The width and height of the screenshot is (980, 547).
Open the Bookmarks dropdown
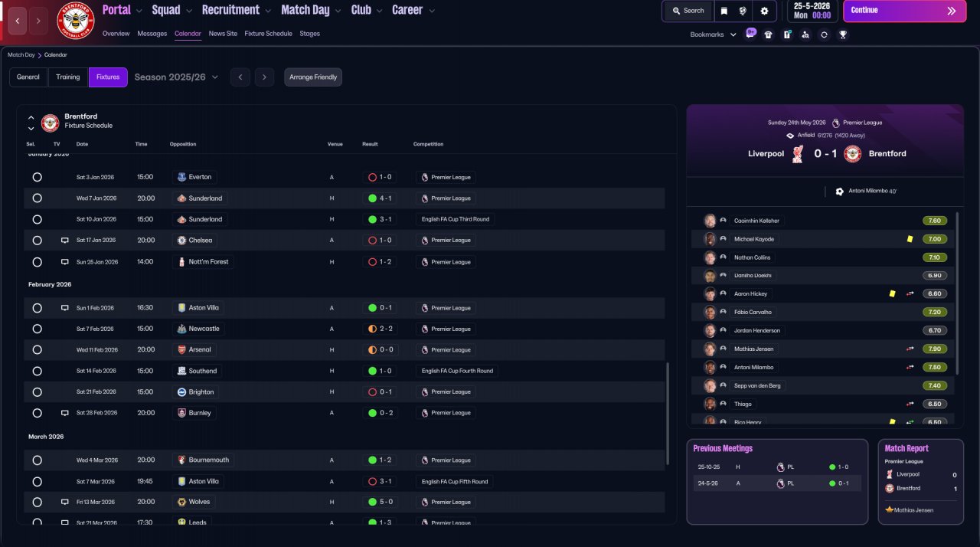point(714,34)
